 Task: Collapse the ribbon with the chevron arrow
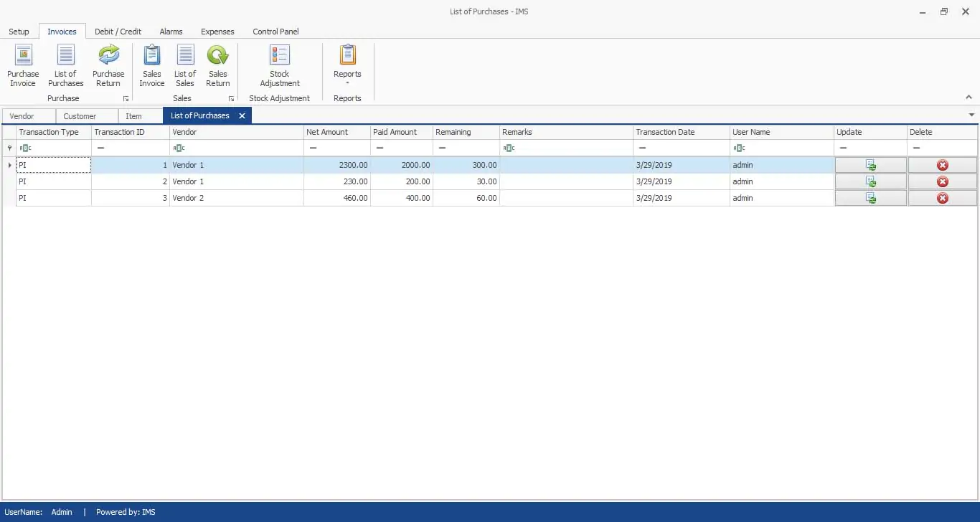point(969,98)
